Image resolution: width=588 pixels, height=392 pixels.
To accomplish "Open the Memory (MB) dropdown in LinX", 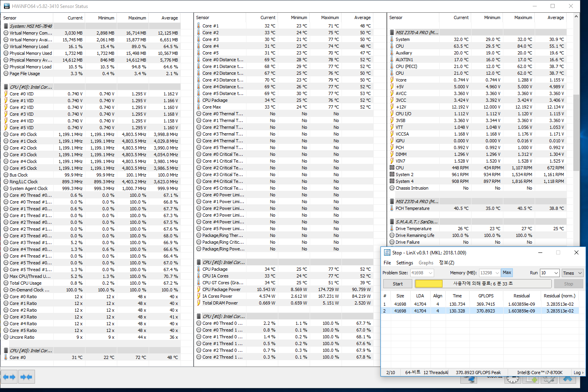I will click(497, 273).
